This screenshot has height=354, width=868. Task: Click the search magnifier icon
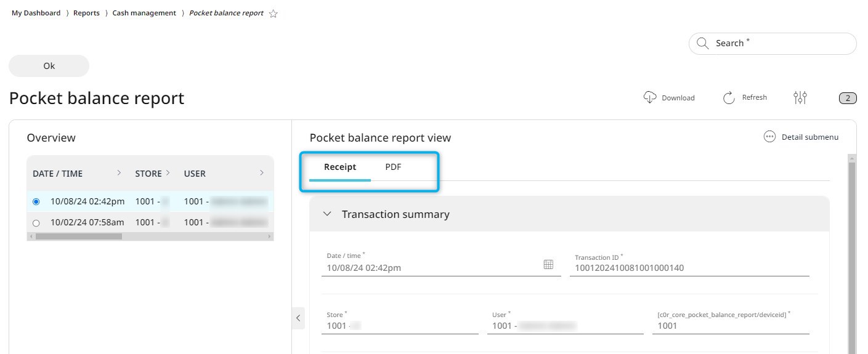coord(702,43)
